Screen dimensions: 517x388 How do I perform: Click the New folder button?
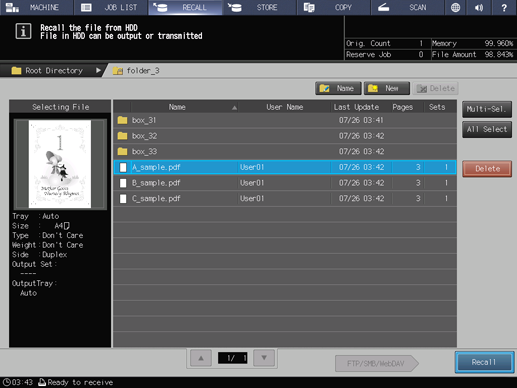pyautogui.click(x=387, y=88)
